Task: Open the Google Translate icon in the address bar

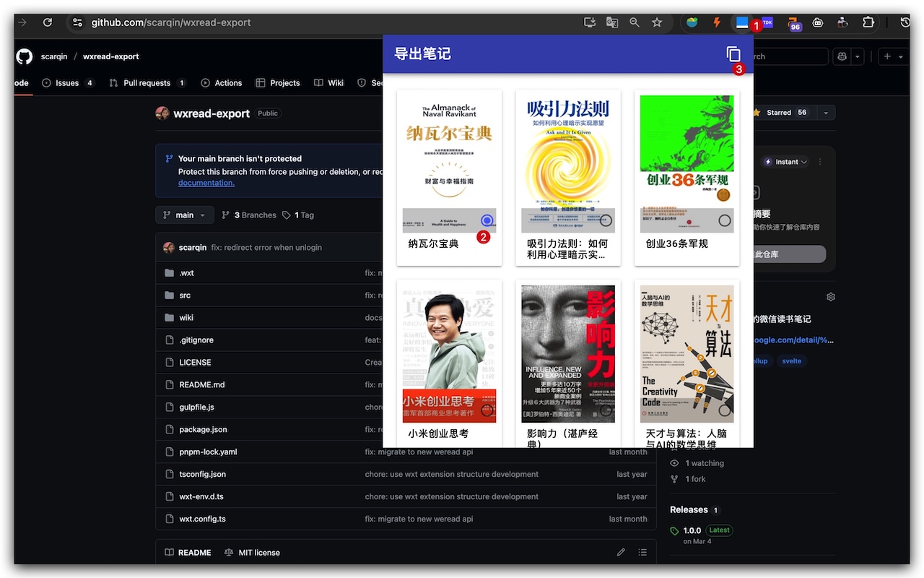Action: [x=612, y=22]
